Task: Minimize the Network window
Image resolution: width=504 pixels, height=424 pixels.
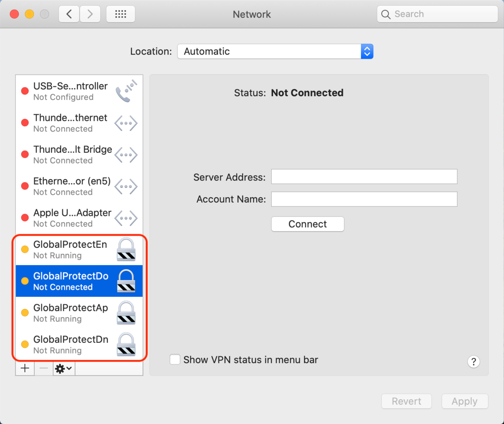Action: pyautogui.click(x=30, y=14)
